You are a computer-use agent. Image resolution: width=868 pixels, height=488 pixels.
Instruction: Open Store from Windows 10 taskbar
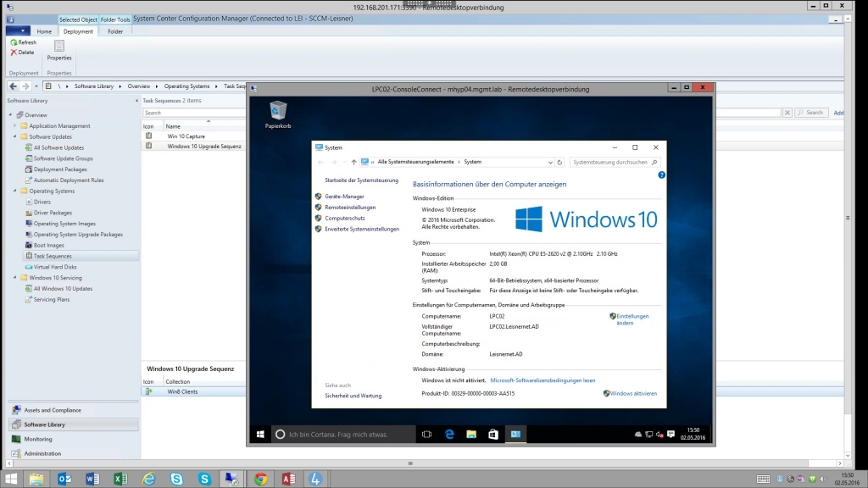coord(493,435)
